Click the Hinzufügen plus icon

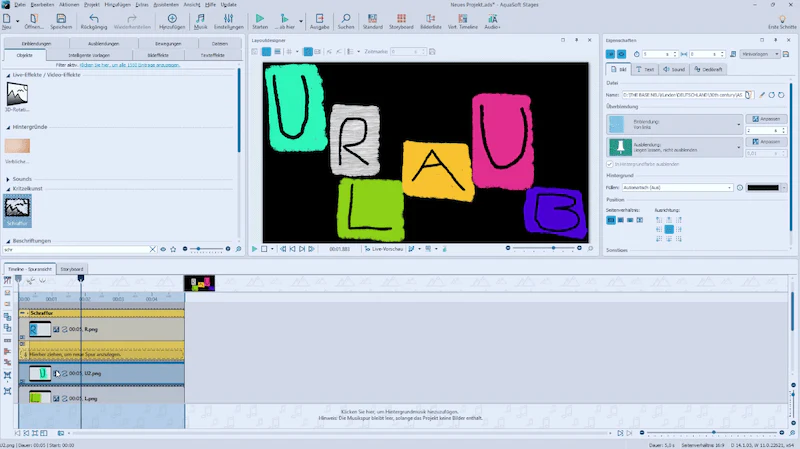point(172,19)
